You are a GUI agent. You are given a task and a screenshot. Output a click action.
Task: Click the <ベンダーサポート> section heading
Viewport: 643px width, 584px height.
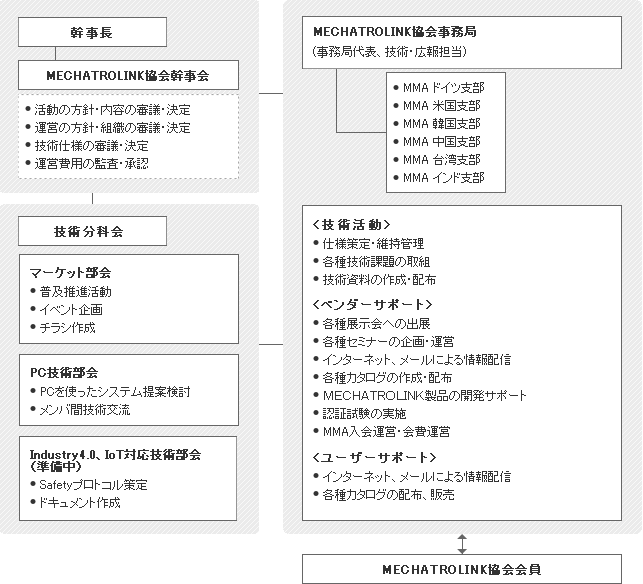(x=372, y=304)
